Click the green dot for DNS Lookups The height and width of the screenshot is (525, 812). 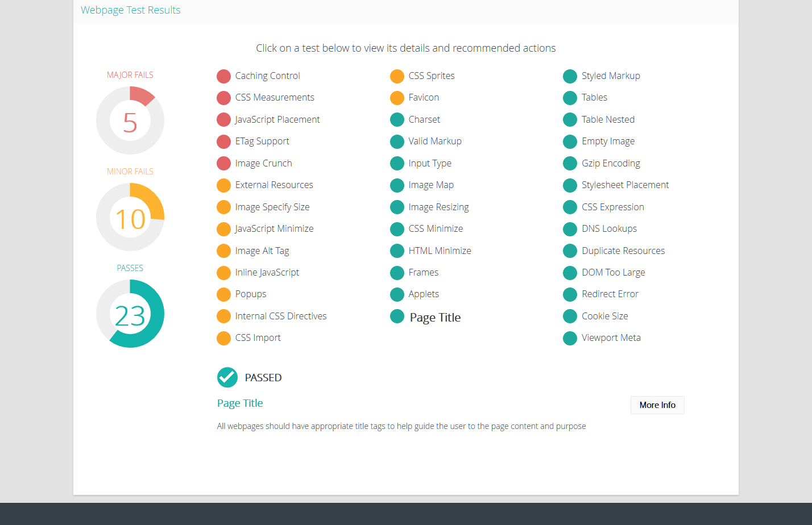coord(570,229)
